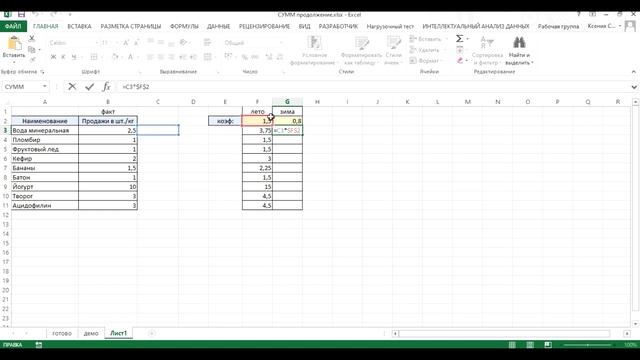Switch to the РЕЦЕНЗИРОВАНИЕ ribbon tab

[x=264, y=26]
